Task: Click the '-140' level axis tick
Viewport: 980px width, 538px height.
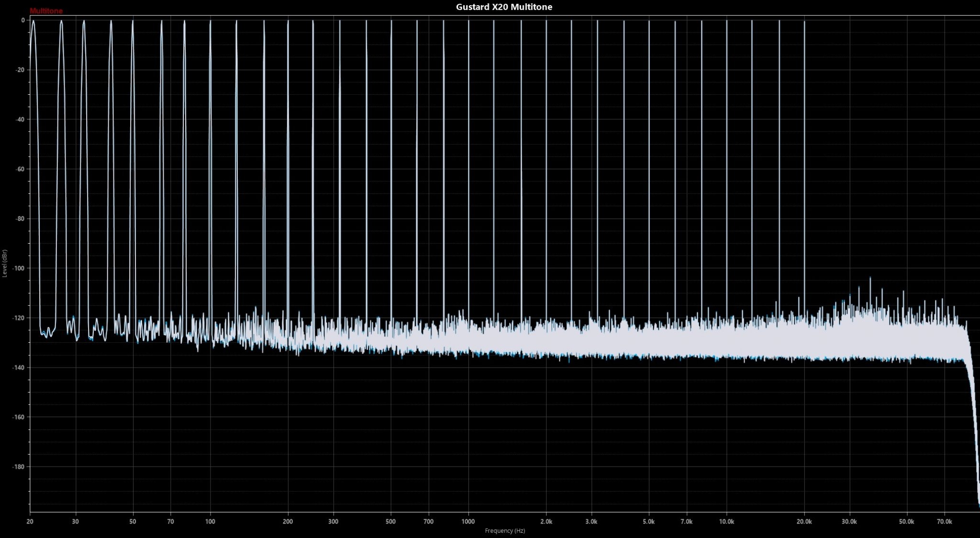Action: [x=19, y=368]
